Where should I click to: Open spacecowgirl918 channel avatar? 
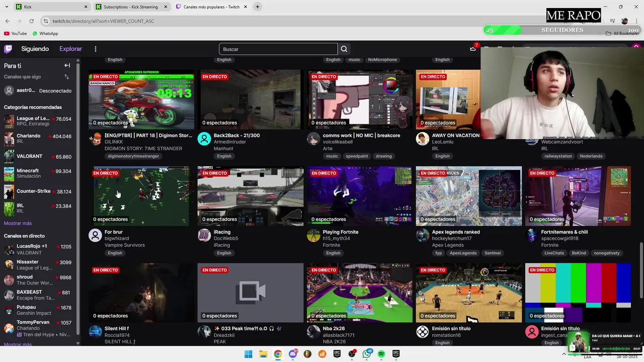tap(532, 235)
